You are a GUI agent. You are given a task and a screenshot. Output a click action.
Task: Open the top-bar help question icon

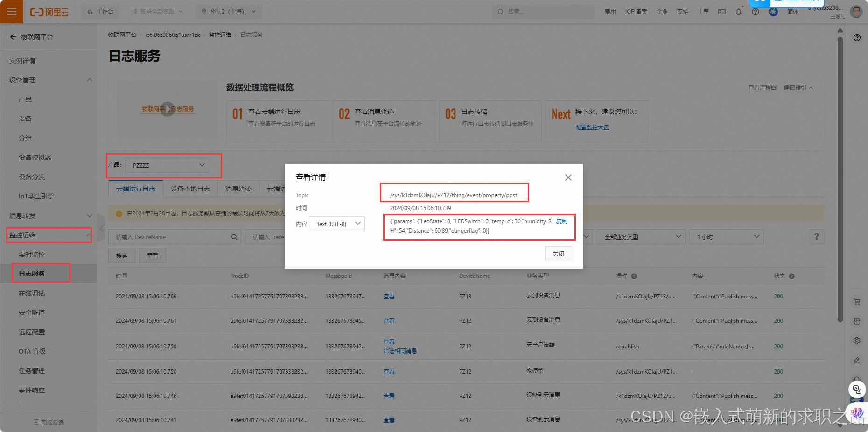point(756,12)
